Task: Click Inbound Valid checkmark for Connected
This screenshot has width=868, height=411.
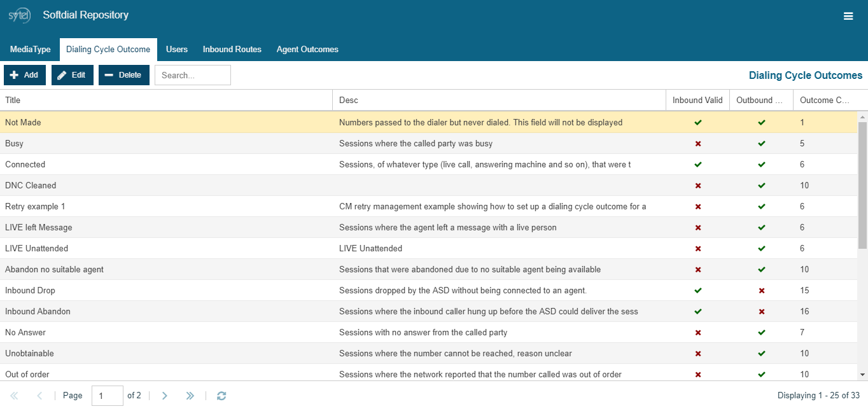Action: (698, 164)
